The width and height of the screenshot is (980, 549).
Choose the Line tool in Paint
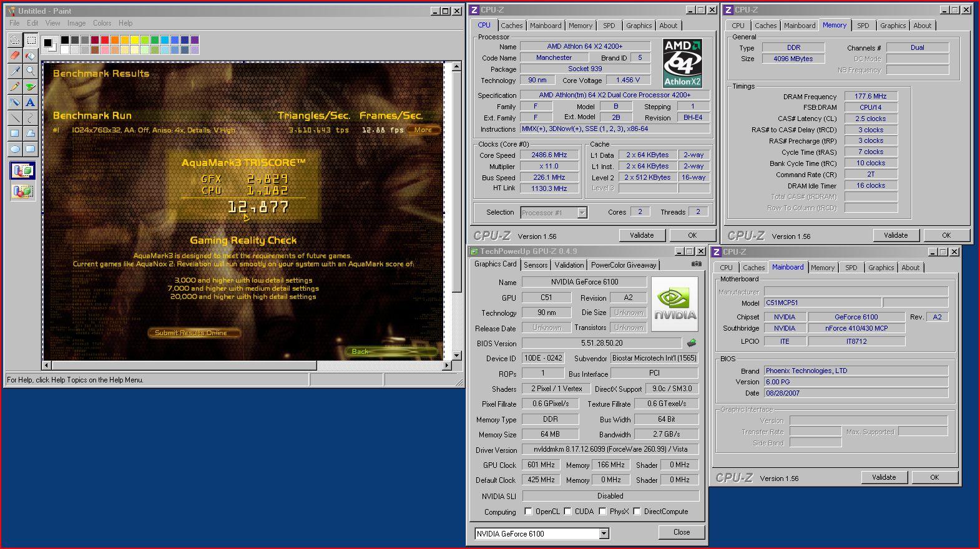point(15,119)
